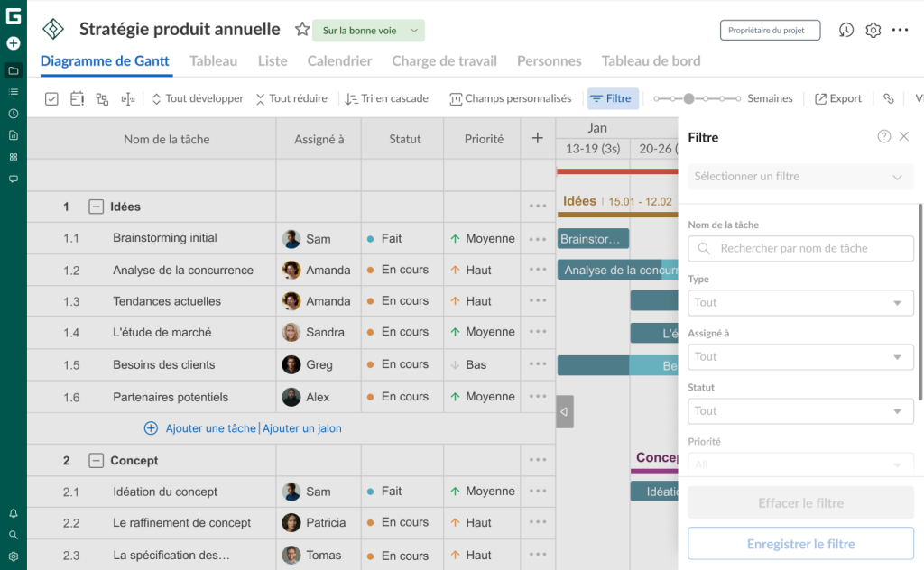Open row options for the Concept group

coord(538,460)
